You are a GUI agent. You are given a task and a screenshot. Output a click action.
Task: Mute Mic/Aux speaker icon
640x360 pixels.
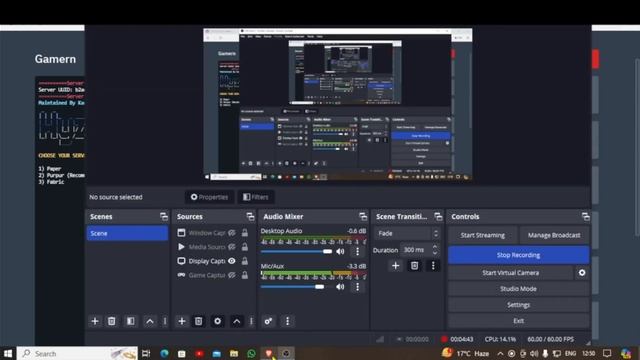(340, 287)
